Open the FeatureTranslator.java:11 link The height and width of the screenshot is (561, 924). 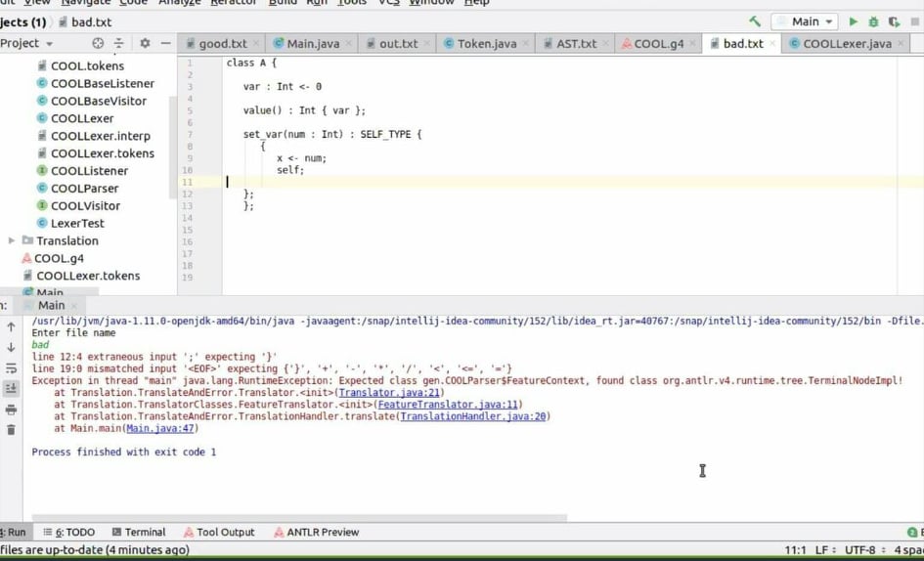tap(448, 405)
